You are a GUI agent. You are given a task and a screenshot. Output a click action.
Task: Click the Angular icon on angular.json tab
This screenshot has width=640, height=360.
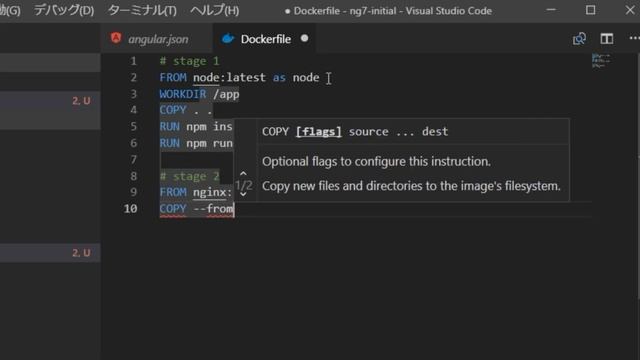point(116,38)
